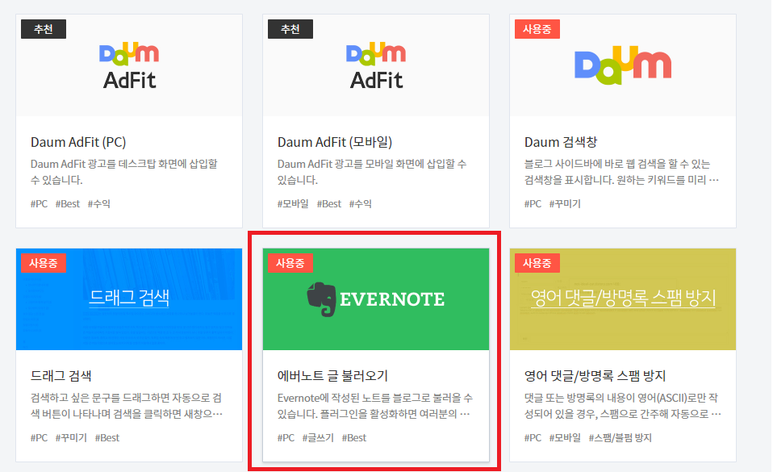Click the #꾸미기 tag on 드래그 검색 card

tap(71, 437)
